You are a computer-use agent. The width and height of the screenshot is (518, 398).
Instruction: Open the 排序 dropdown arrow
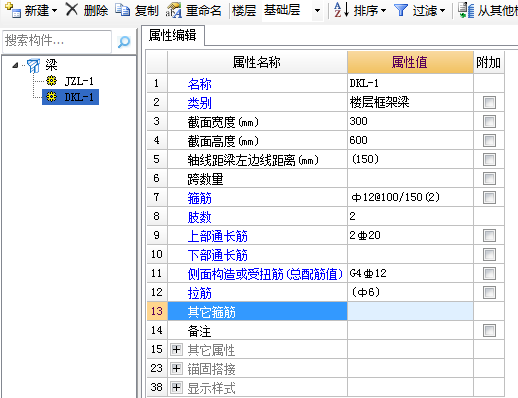383,11
